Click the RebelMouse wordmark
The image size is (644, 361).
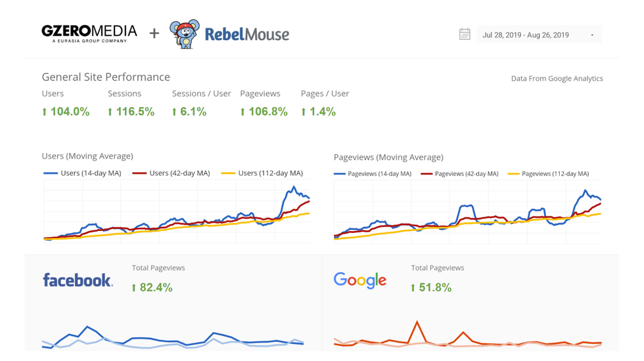(246, 34)
